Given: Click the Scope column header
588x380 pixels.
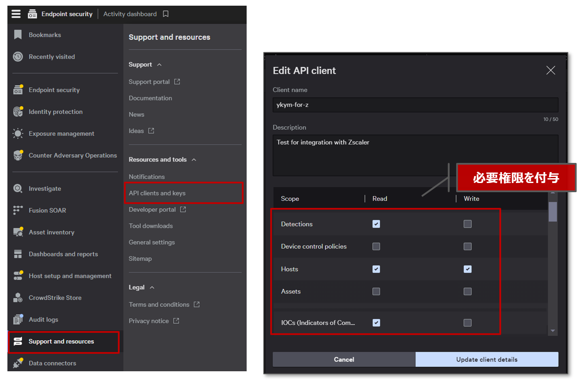Looking at the screenshot, I should coord(290,199).
